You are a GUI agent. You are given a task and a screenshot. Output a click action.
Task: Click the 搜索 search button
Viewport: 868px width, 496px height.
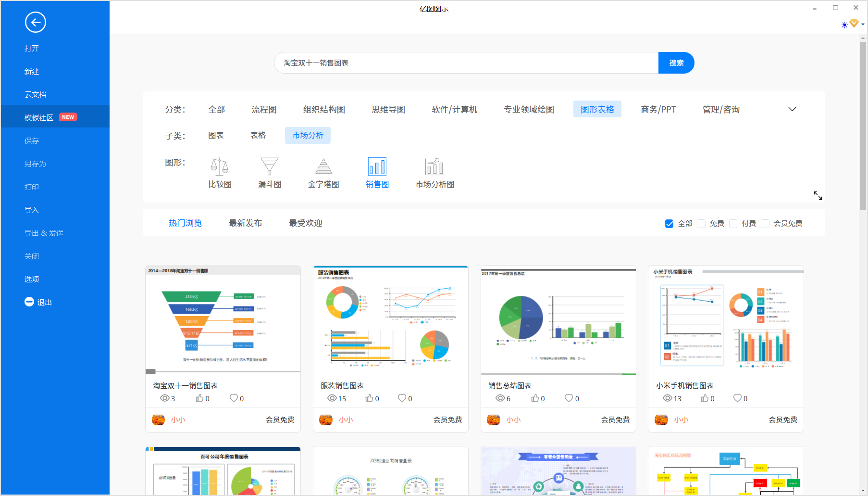coord(676,63)
